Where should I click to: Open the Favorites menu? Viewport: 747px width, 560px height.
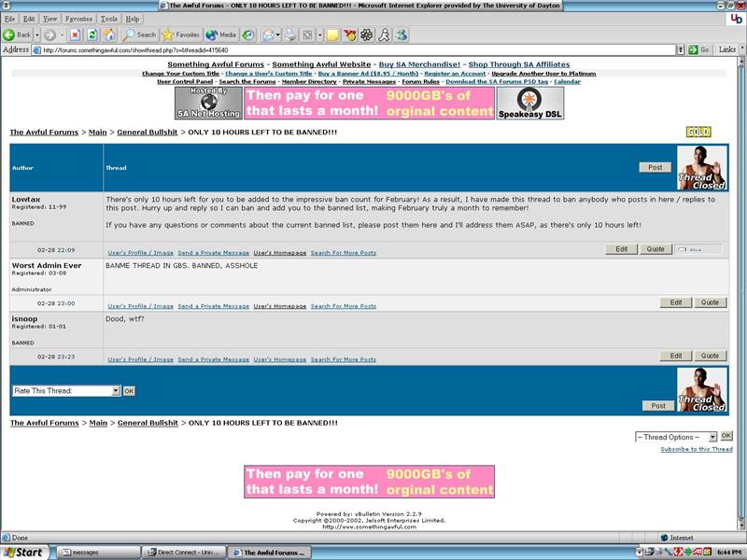(78, 19)
